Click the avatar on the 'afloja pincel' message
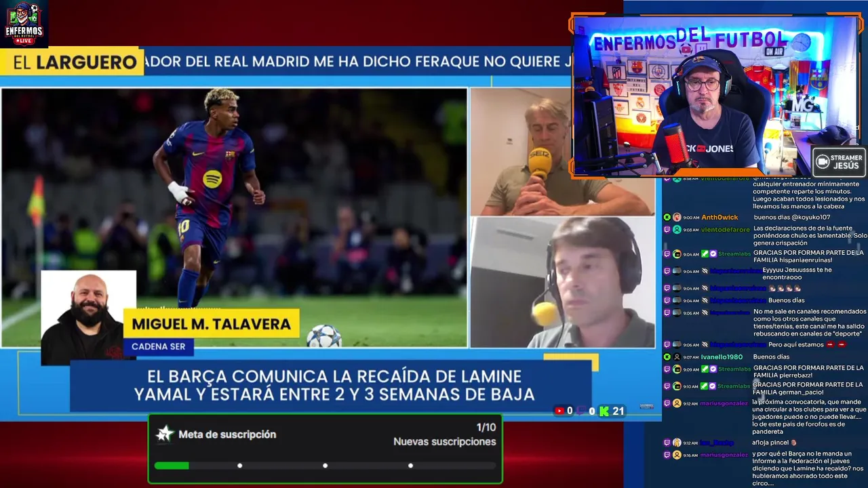The height and width of the screenshot is (488, 868). (x=677, y=443)
